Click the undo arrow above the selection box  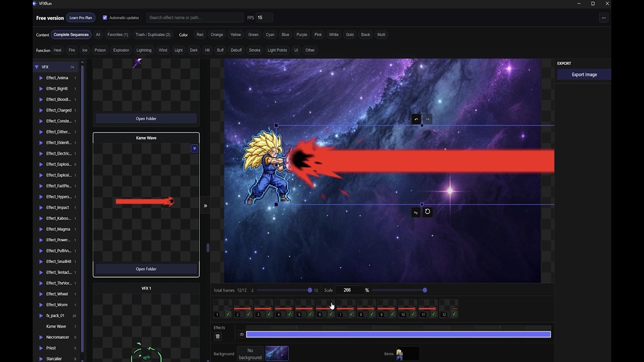click(x=416, y=119)
